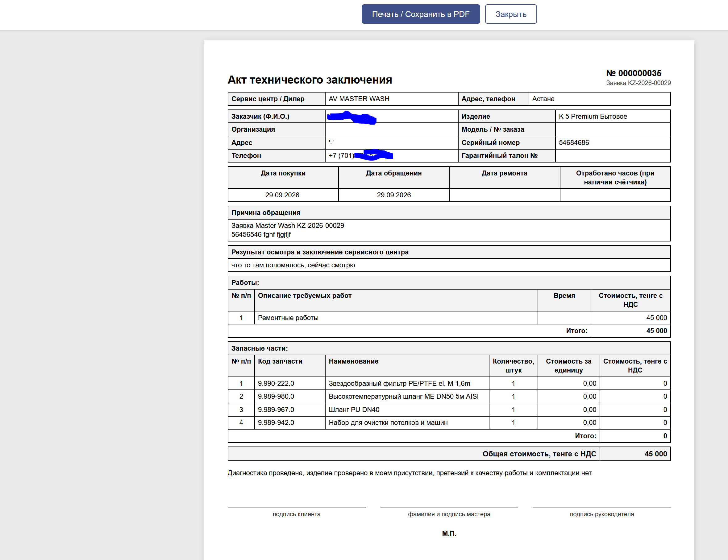The width and height of the screenshot is (728, 560).
Task: Click the 'Ремонтные работы' row description
Action: [x=396, y=318]
